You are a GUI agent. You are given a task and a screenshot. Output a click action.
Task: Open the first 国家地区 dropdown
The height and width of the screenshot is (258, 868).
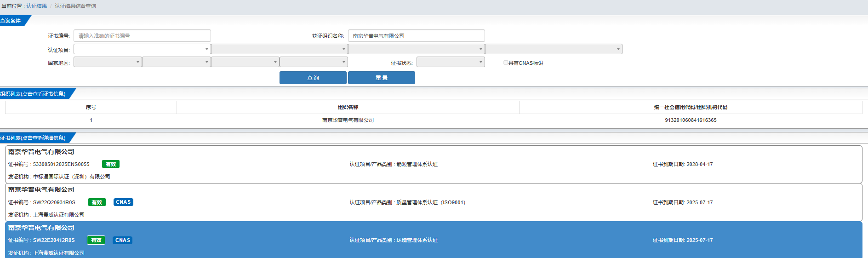pyautogui.click(x=108, y=62)
